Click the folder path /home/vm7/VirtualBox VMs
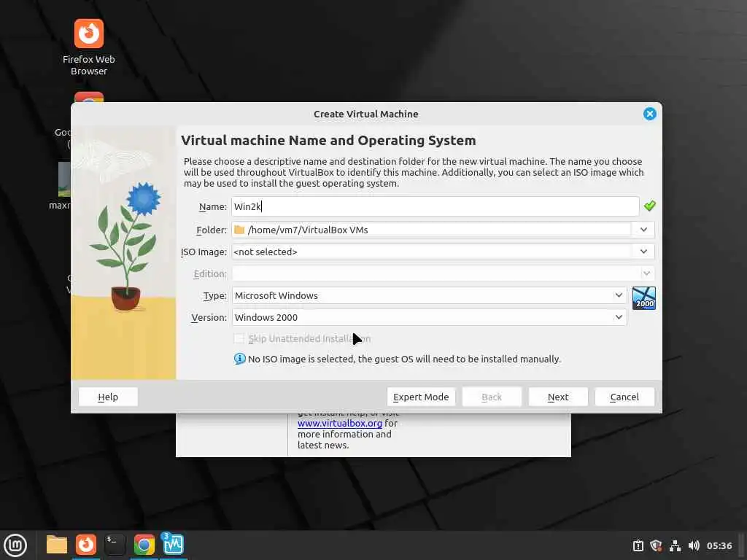The image size is (747, 560). coord(308,230)
